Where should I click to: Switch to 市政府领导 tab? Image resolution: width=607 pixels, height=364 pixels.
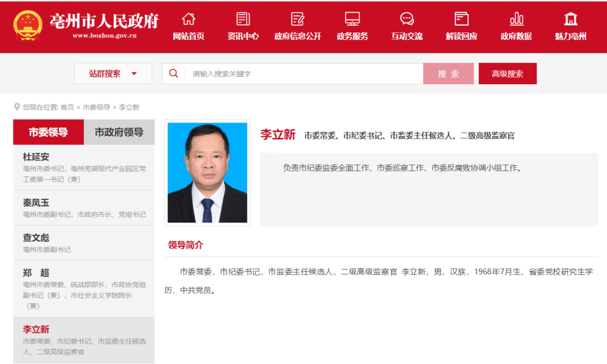[119, 131]
